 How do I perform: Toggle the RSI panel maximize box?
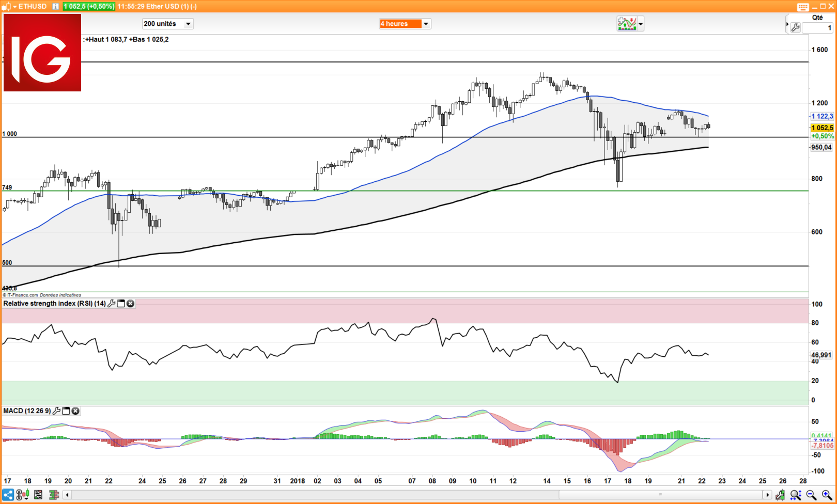(x=121, y=304)
